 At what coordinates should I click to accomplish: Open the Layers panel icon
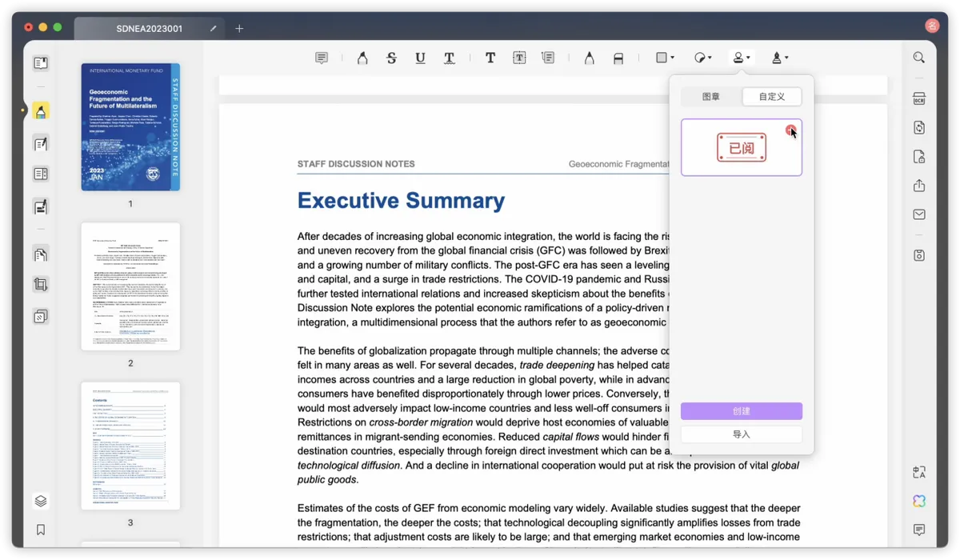tap(41, 501)
